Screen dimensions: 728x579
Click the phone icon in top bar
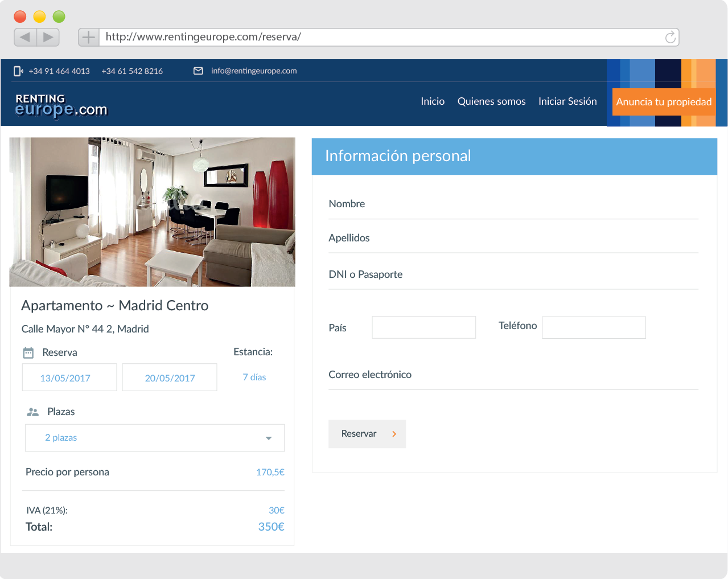[x=18, y=71]
